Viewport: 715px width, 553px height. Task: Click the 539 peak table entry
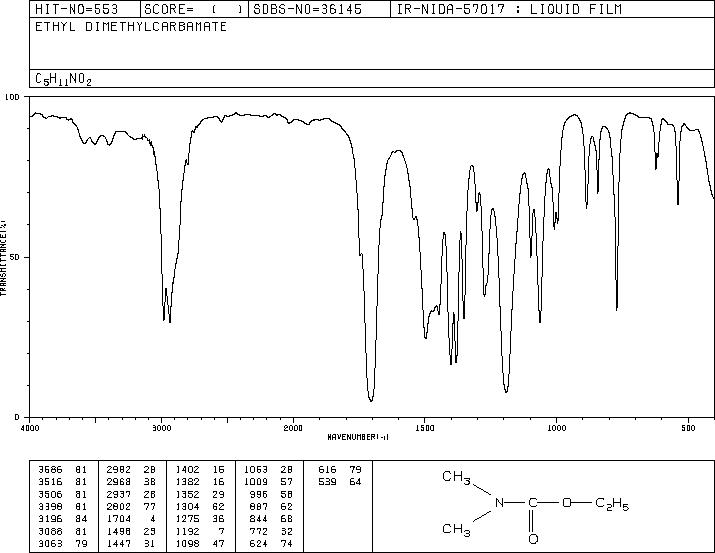click(x=340, y=482)
